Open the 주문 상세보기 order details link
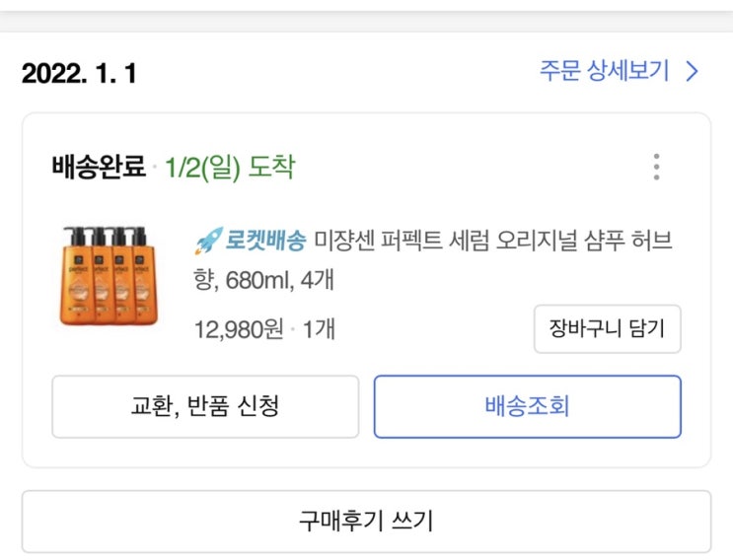Image resolution: width=733 pixels, height=560 pixels. point(604,71)
